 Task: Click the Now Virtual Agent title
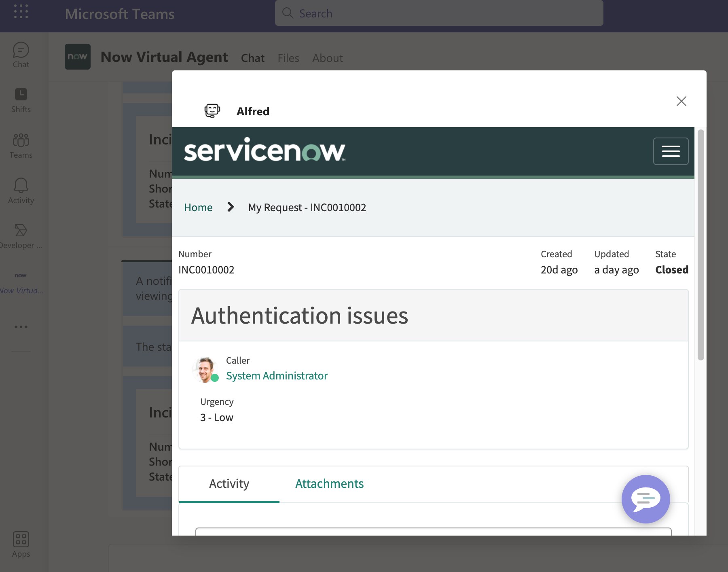click(x=164, y=57)
